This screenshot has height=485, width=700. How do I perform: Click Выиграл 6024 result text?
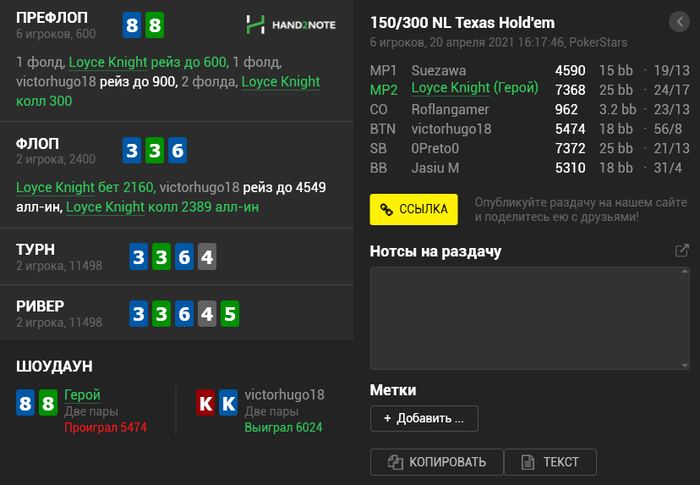(x=283, y=427)
